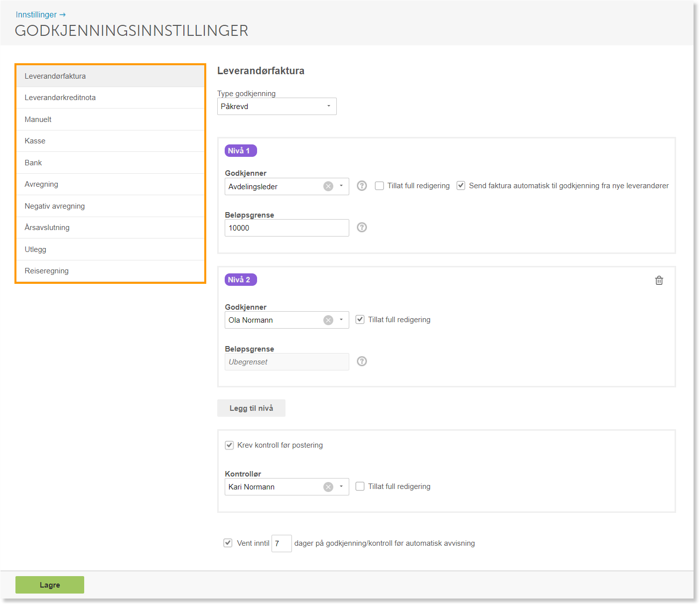Image resolution: width=700 pixels, height=605 pixels.
Task: Open the Avregning settings section
Action: 111,184
